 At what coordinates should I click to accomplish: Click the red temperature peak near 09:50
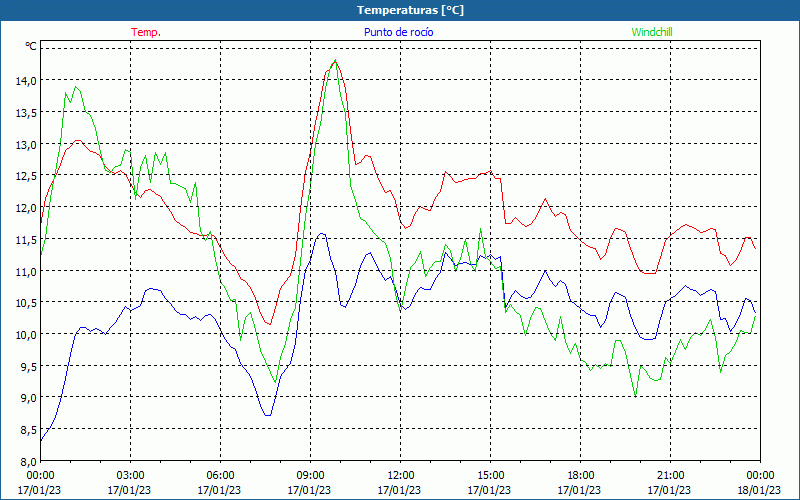point(334,62)
